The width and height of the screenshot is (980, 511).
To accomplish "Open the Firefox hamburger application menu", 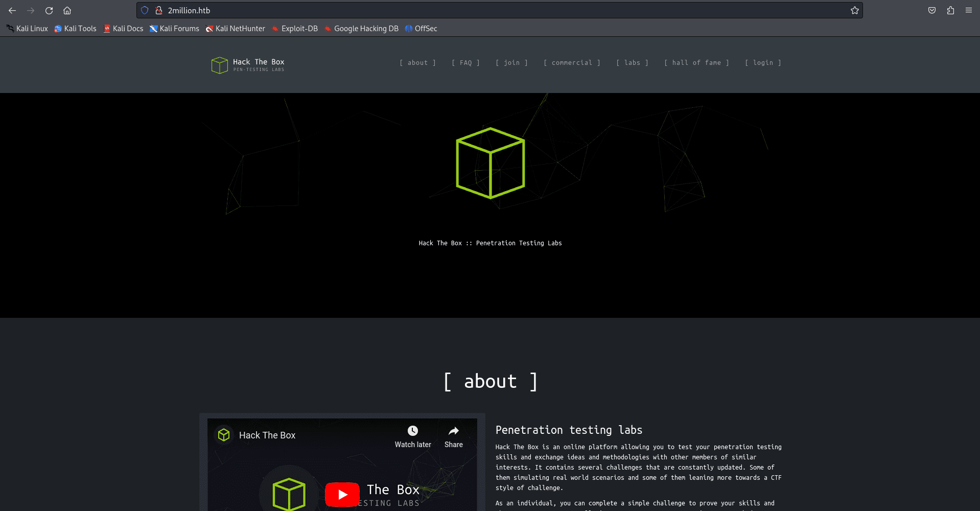I will tap(969, 10).
